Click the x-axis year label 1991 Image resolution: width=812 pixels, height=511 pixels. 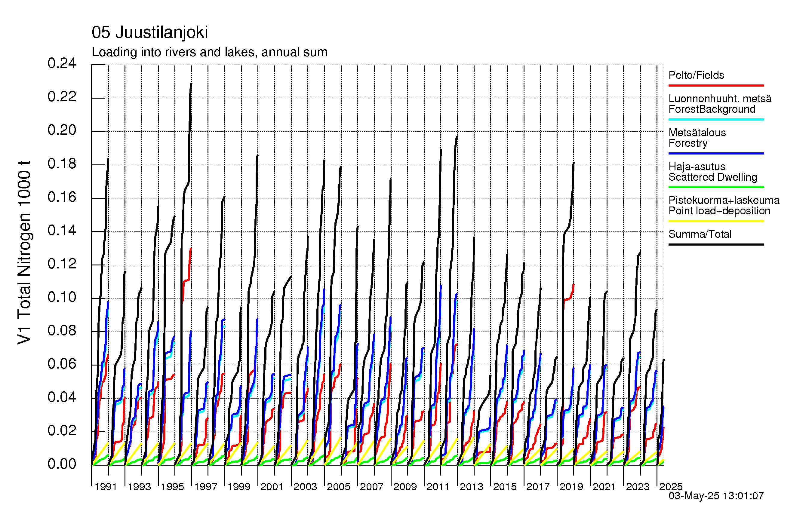click(106, 487)
